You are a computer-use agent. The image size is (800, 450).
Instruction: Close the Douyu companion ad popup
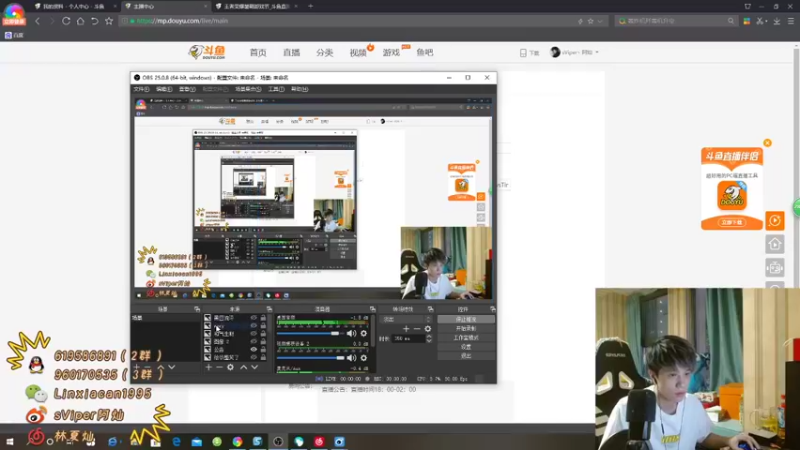point(767,143)
